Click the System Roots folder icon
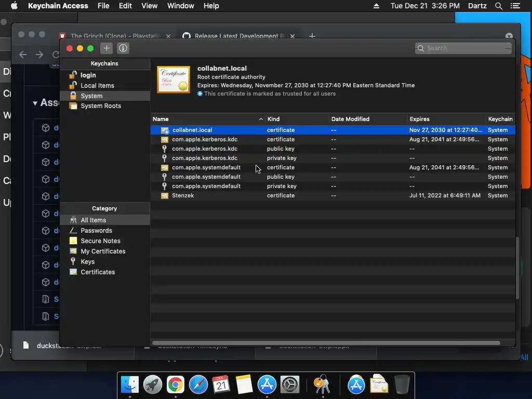The width and height of the screenshot is (532, 399). tap(73, 106)
